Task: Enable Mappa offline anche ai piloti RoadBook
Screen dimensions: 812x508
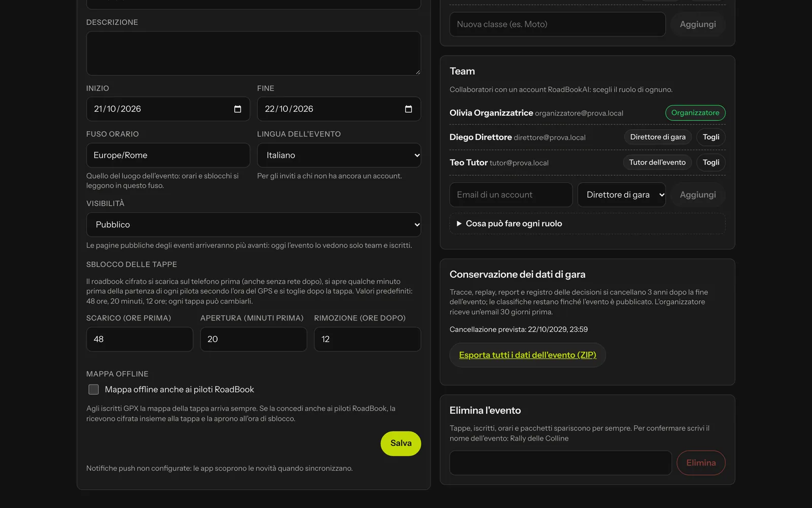Action: (x=93, y=390)
